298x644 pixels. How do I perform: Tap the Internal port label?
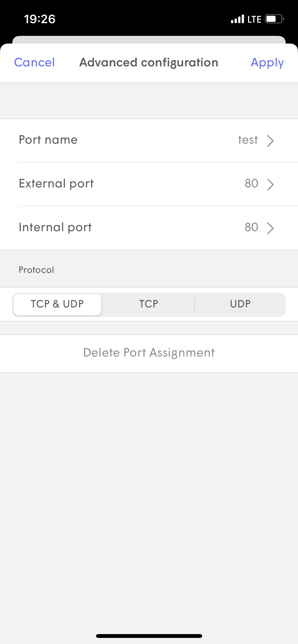pyautogui.click(x=55, y=227)
